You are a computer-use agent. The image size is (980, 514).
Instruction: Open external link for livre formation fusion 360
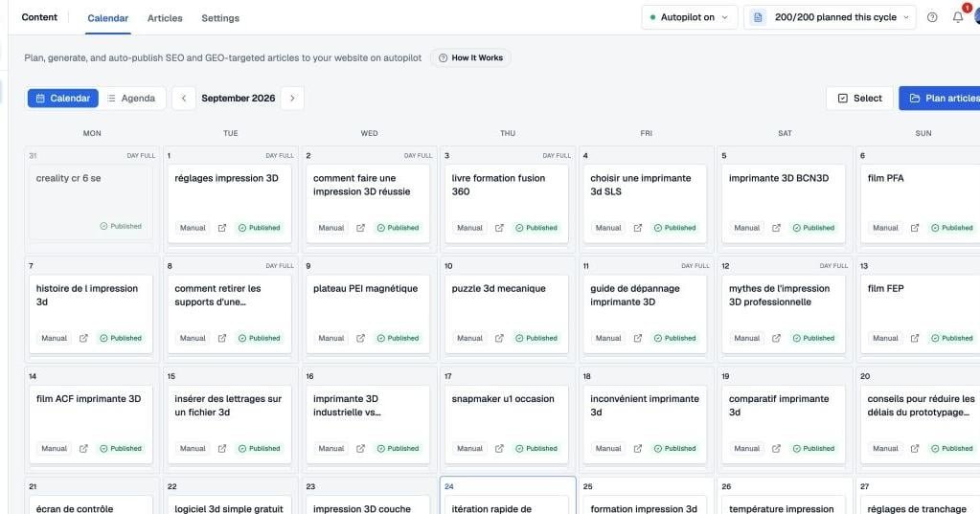(x=499, y=228)
